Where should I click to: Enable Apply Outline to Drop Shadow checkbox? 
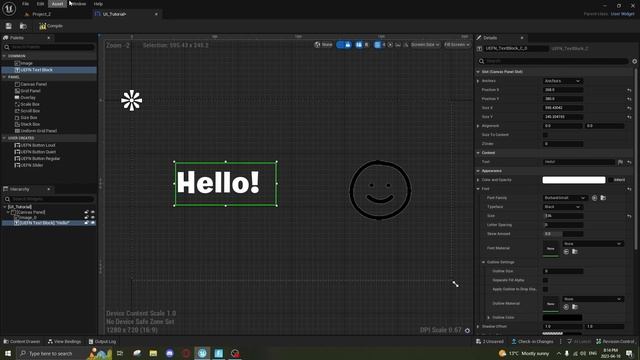coord(545,289)
